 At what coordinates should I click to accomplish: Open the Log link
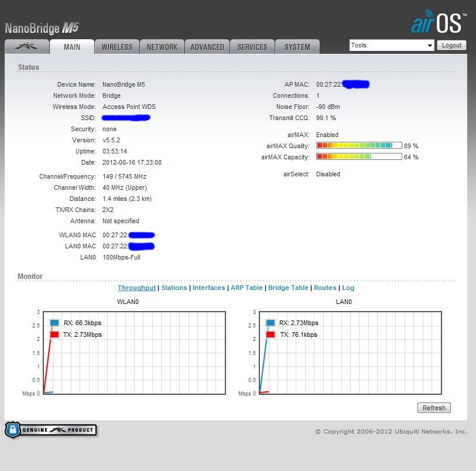pyautogui.click(x=348, y=288)
